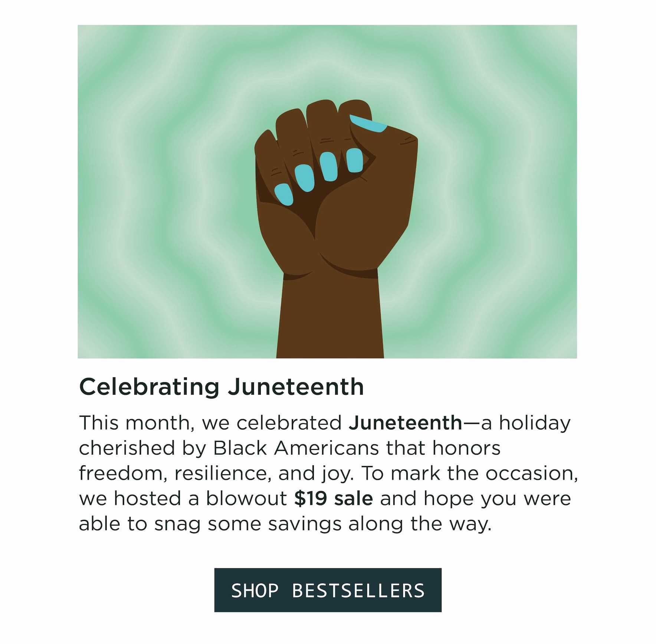656x644 pixels.
Task: Click the middle finger's teal nail
Action: [328, 167]
